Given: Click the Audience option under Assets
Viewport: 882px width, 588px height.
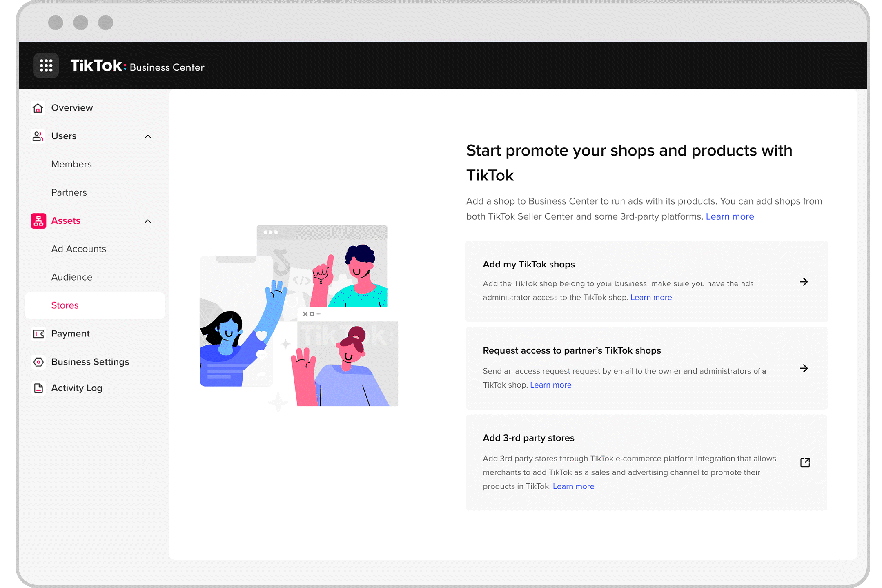Looking at the screenshot, I should pyautogui.click(x=71, y=276).
